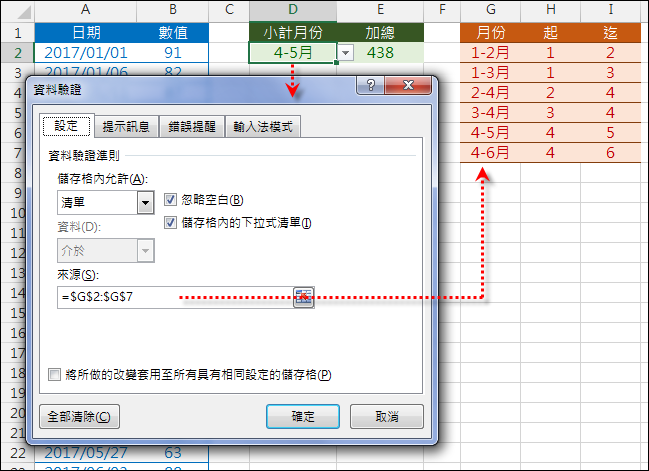Select column G header
This screenshot has height=471, width=649.
click(490, 10)
